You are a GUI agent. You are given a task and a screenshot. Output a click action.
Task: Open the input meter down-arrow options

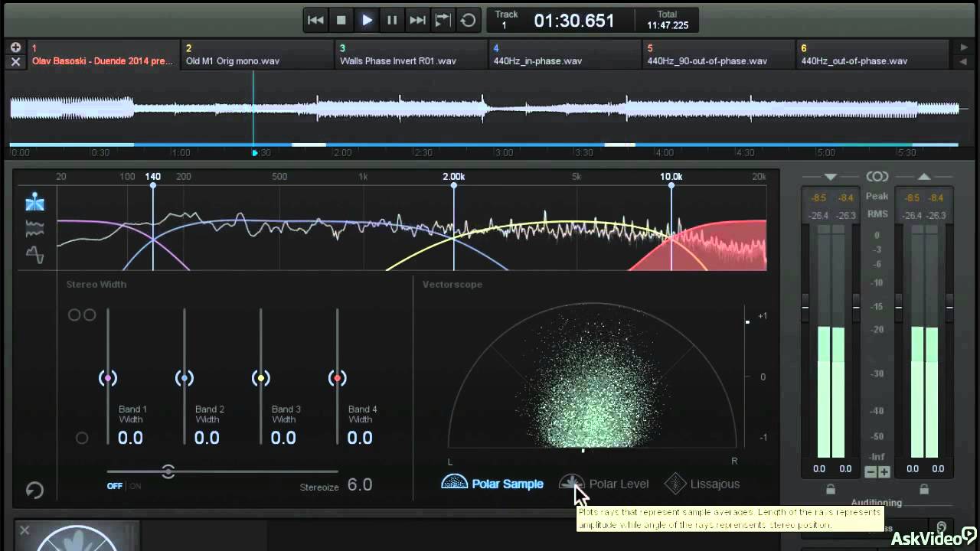[x=831, y=177]
